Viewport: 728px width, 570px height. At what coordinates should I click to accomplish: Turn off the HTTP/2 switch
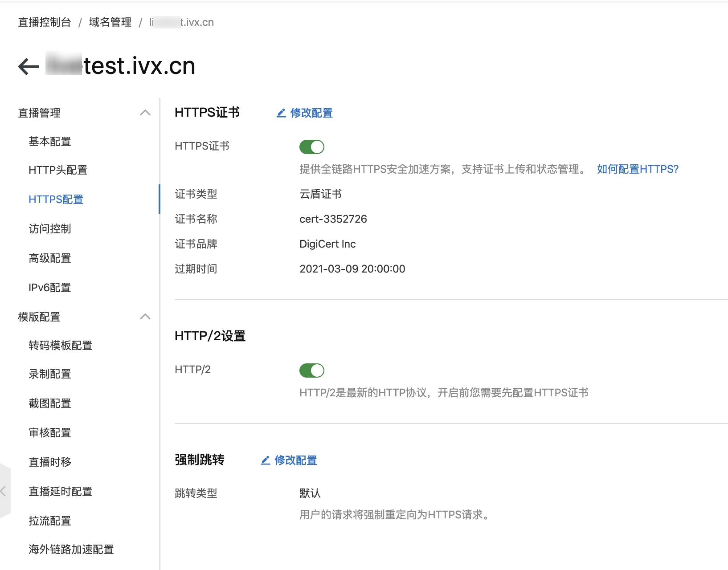pyautogui.click(x=312, y=370)
